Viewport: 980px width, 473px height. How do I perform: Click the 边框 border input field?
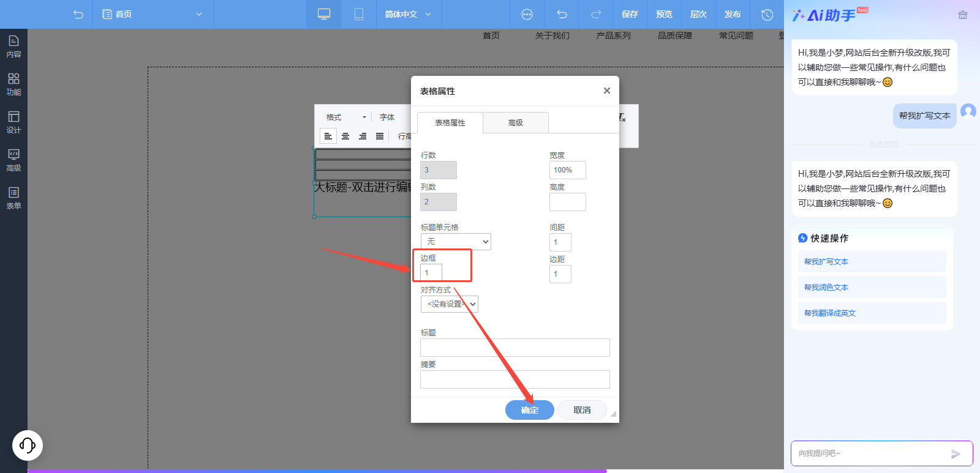431,272
